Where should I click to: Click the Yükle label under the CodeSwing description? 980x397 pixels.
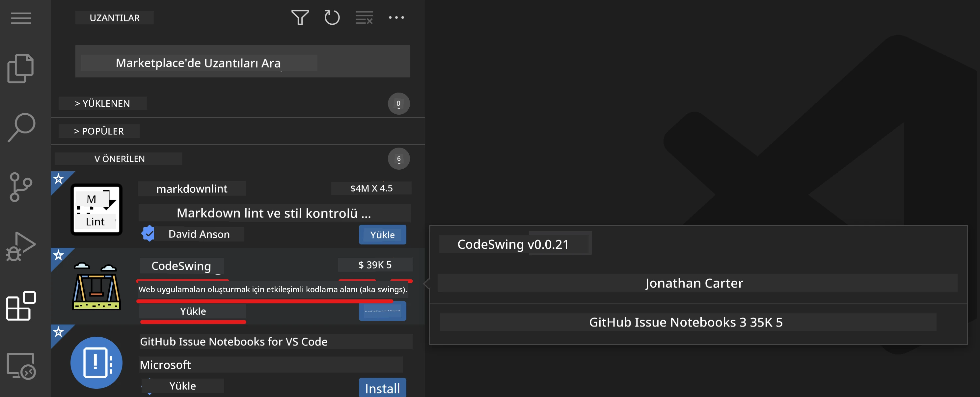193,311
